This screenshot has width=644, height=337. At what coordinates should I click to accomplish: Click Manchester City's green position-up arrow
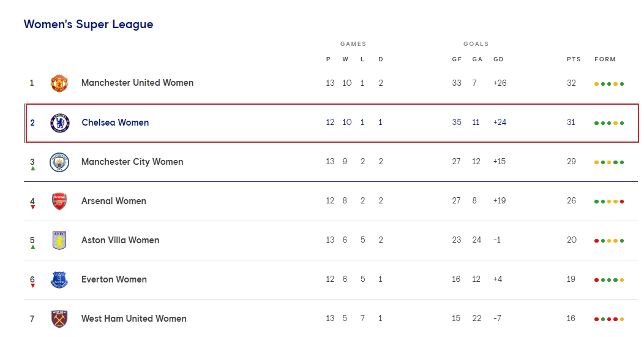(33, 168)
